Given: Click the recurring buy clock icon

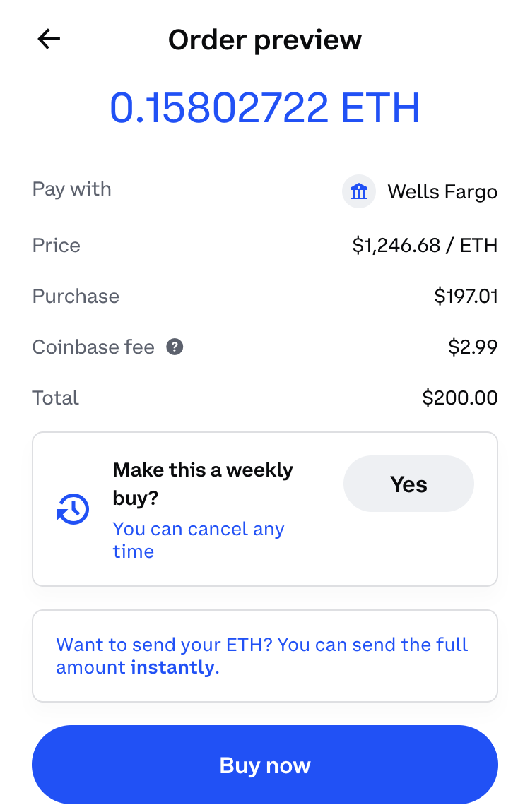Looking at the screenshot, I should click(x=73, y=509).
